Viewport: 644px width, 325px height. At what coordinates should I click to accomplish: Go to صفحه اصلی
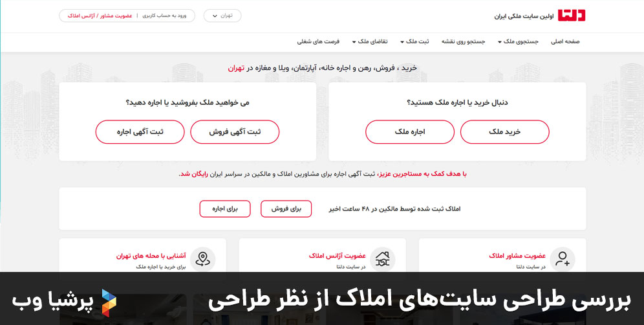565,41
